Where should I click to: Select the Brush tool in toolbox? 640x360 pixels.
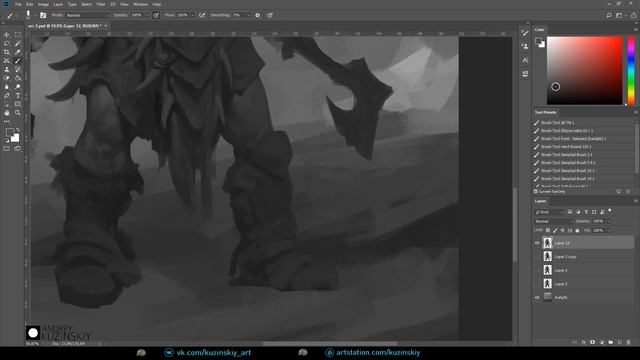pyautogui.click(x=18, y=61)
